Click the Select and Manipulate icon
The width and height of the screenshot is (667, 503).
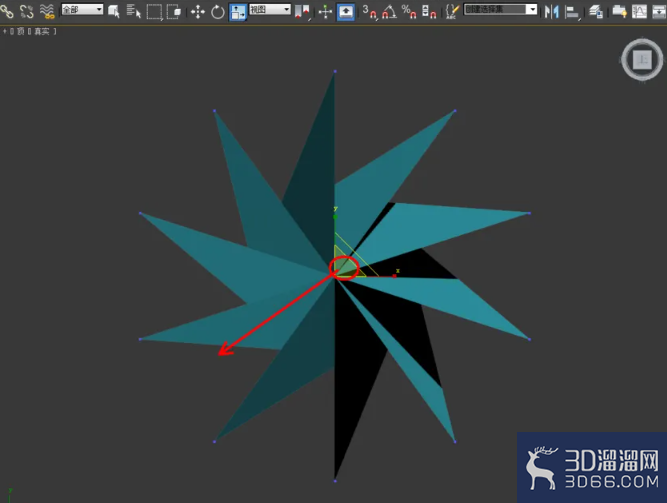click(325, 11)
